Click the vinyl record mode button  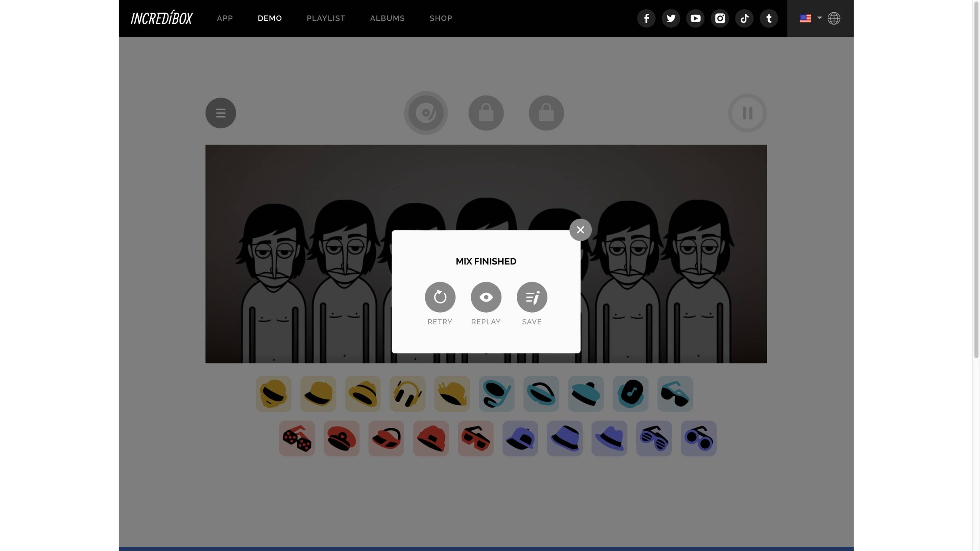coord(426,113)
